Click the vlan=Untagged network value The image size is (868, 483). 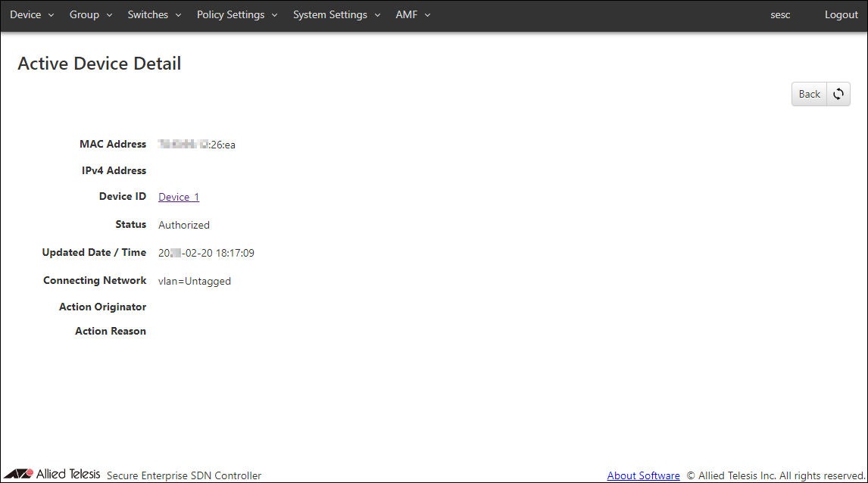(x=195, y=281)
